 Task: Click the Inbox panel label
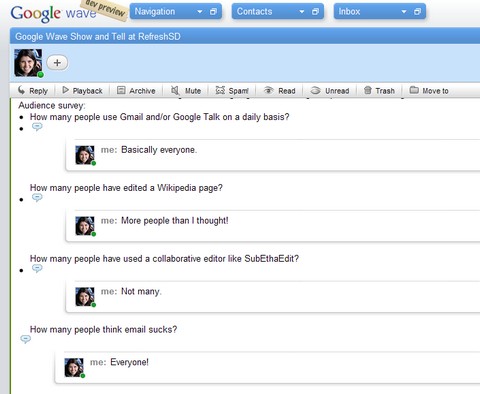[x=349, y=12]
